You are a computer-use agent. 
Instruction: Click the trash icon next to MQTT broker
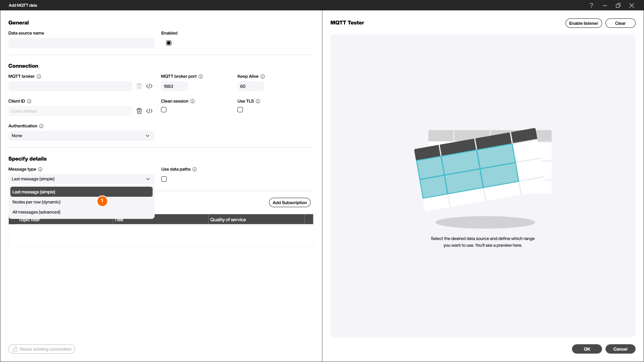click(139, 86)
